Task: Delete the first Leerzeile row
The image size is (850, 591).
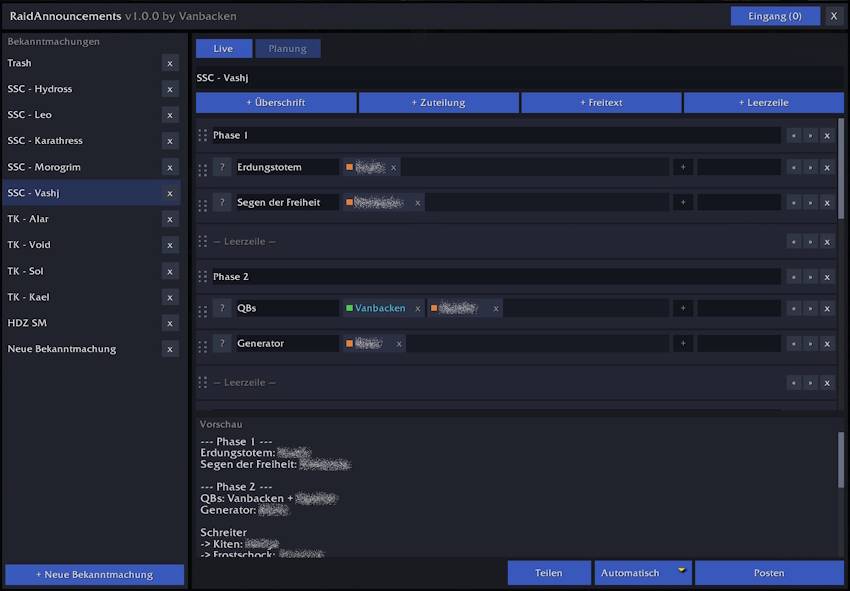Action: click(x=827, y=242)
